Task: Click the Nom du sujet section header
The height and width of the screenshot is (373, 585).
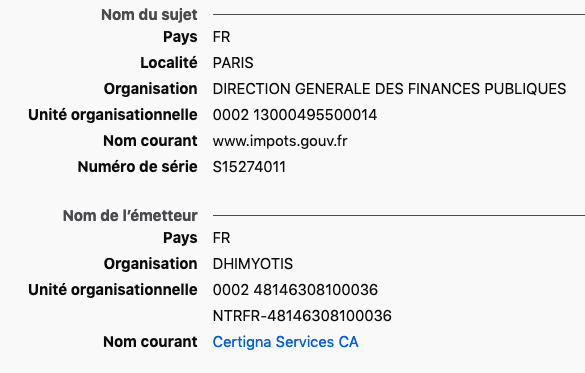Action: [x=149, y=15]
